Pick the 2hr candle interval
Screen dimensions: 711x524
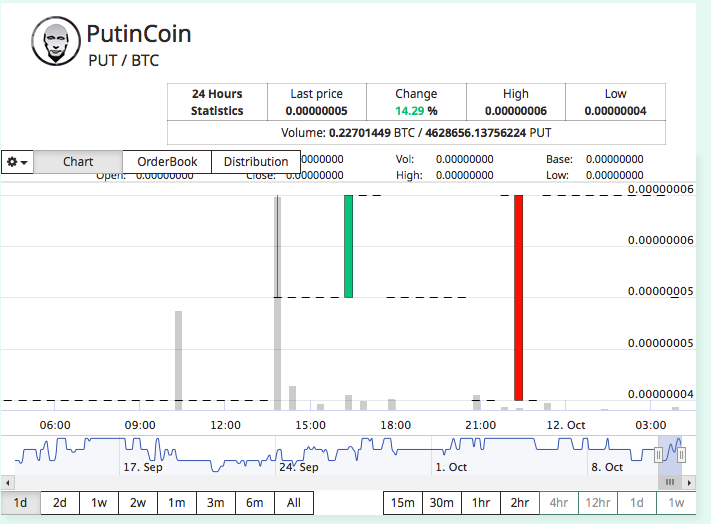click(x=520, y=503)
